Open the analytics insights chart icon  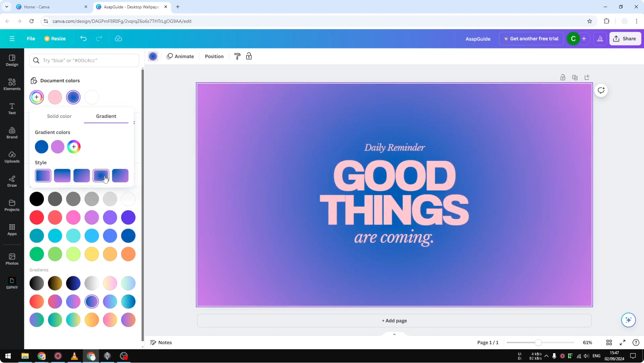600,39
